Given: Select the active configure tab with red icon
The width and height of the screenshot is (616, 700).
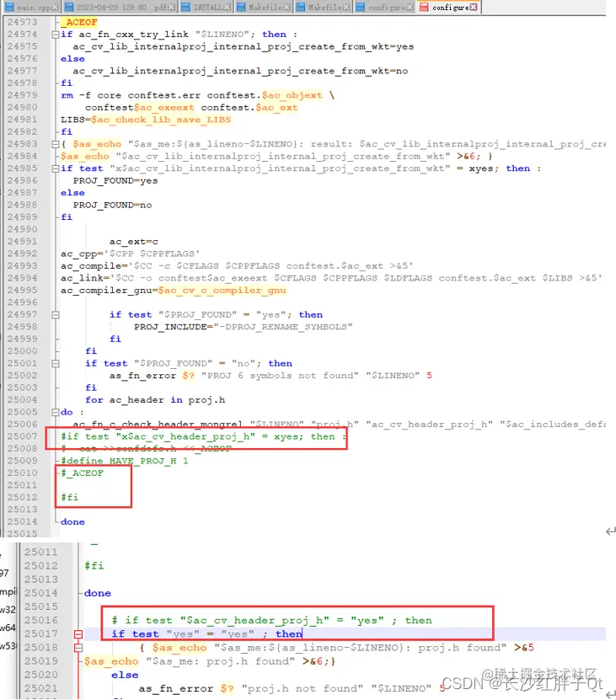Looking at the screenshot, I should [x=449, y=7].
